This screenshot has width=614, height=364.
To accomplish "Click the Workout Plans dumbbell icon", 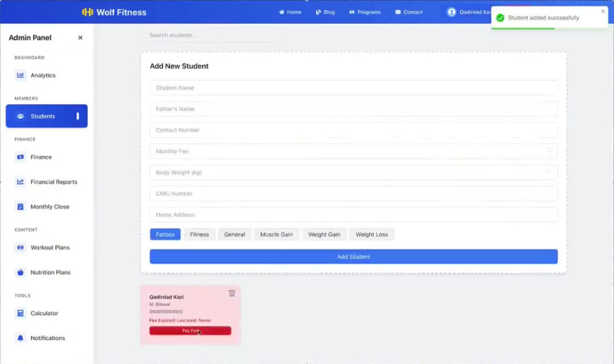I will coord(20,247).
